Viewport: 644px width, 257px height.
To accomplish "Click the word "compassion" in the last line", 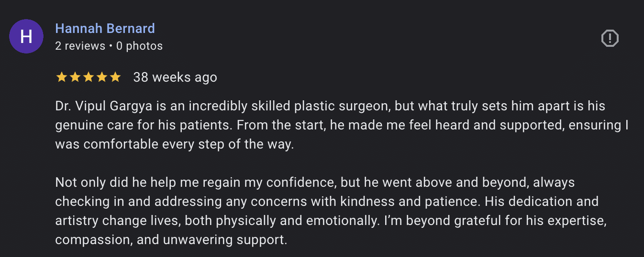I will pos(92,240).
